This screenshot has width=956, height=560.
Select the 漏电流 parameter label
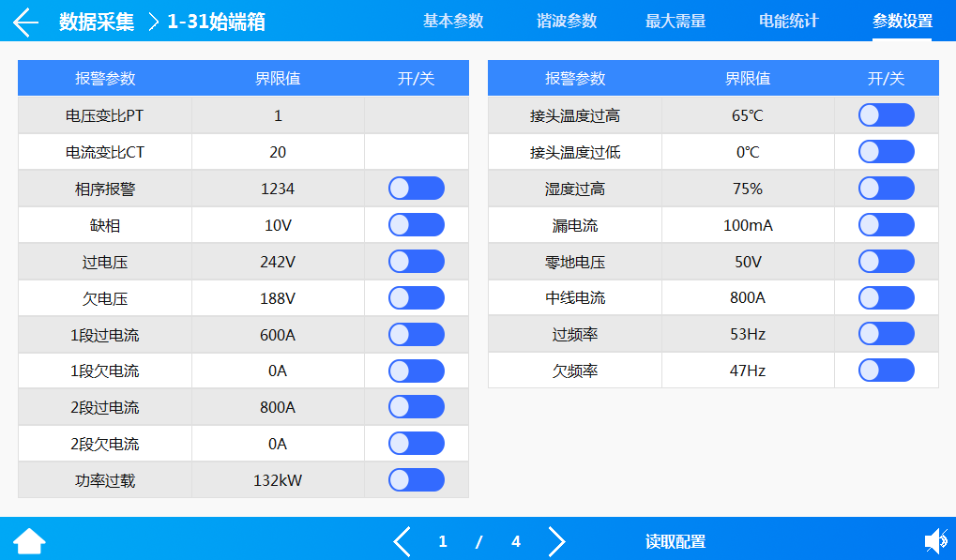click(x=575, y=225)
